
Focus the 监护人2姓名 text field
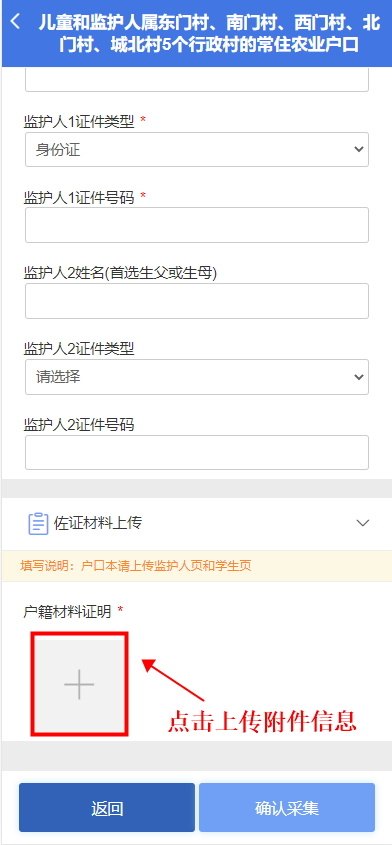(197, 301)
